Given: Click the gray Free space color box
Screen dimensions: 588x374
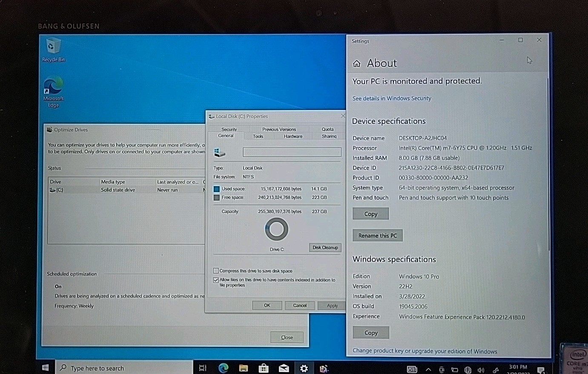Looking at the screenshot, I should (216, 198).
